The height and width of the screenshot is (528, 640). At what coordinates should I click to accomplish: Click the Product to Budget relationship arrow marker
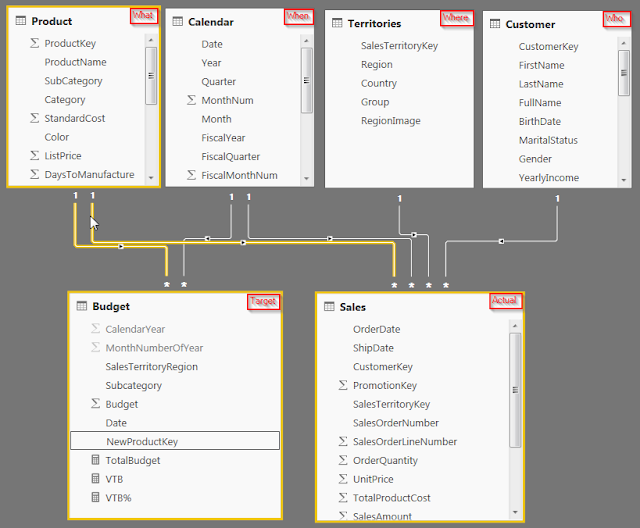click(121, 246)
